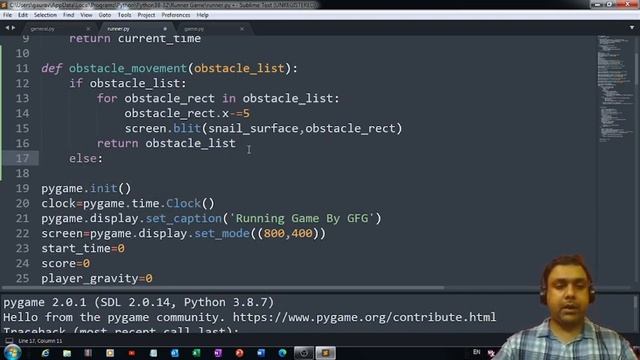Switch to the runner.py tab
Image resolution: width=640 pixels, height=360 pixels.
tap(118, 29)
